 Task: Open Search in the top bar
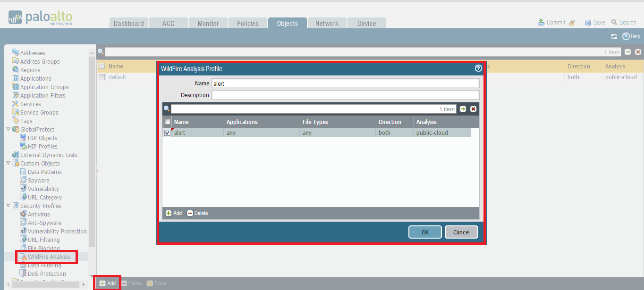click(x=624, y=22)
